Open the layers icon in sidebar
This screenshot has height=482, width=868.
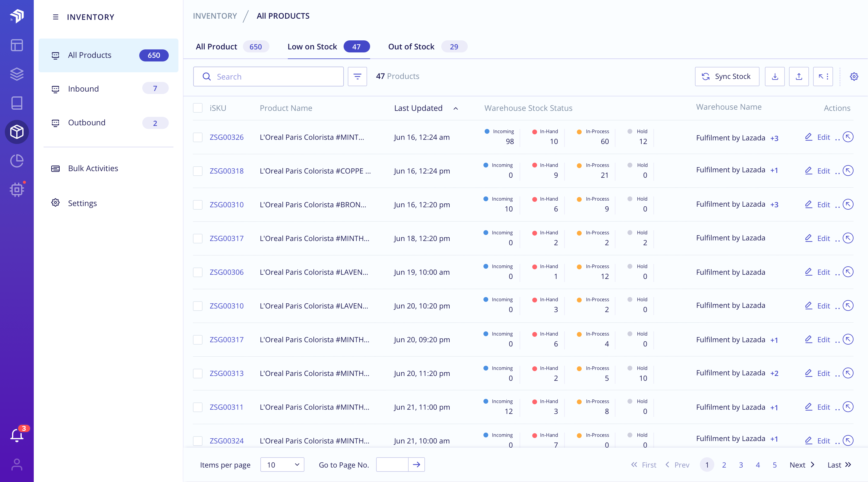click(x=17, y=74)
